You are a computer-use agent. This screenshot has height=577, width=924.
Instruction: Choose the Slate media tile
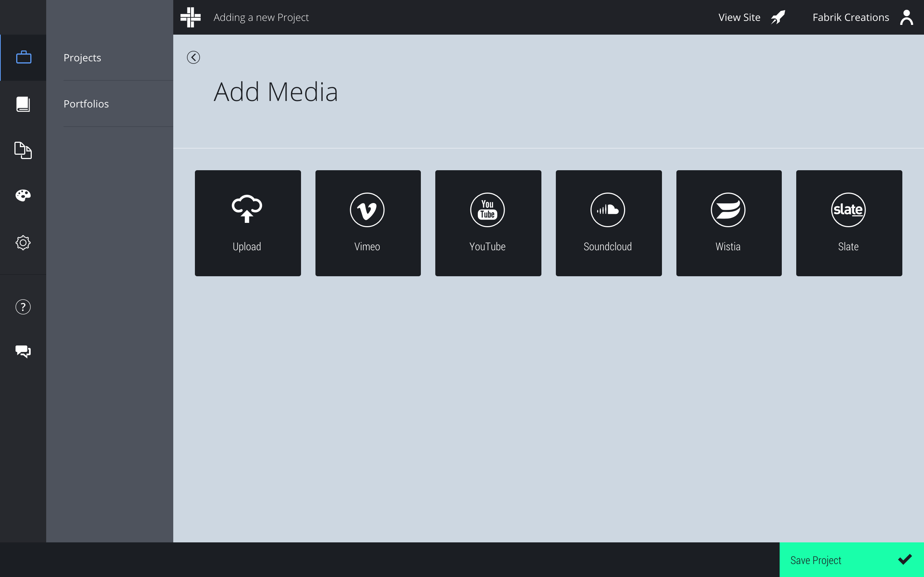click(849, 223)
